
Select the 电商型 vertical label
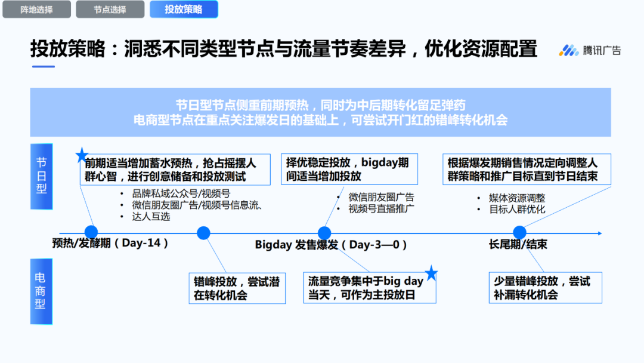point(42,291)
